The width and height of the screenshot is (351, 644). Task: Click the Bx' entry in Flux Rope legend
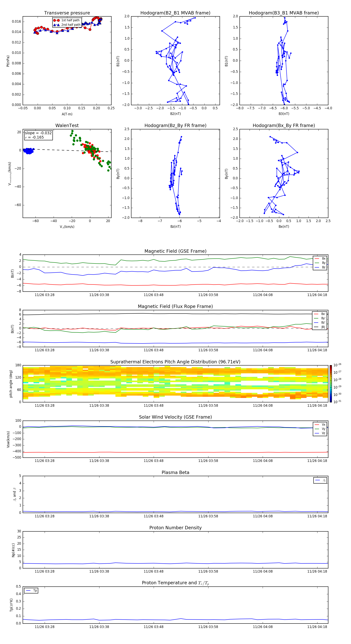tap(320, 314)
